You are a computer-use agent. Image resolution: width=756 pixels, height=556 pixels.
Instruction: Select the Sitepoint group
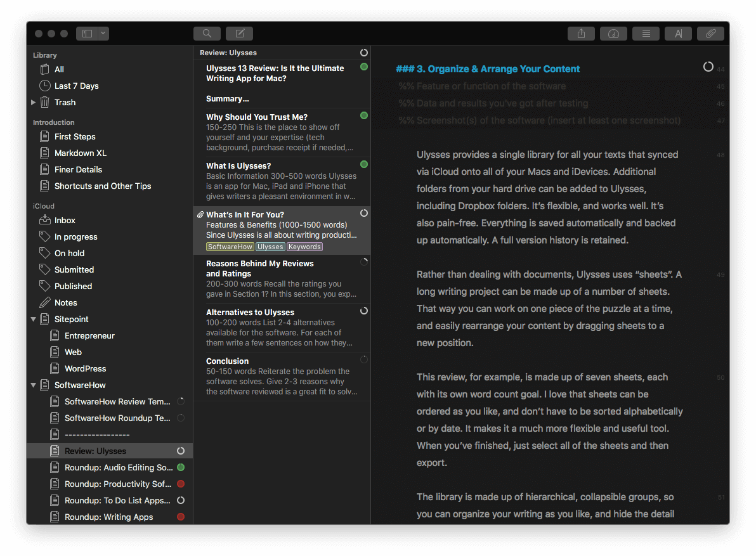(x=110, y=319)
